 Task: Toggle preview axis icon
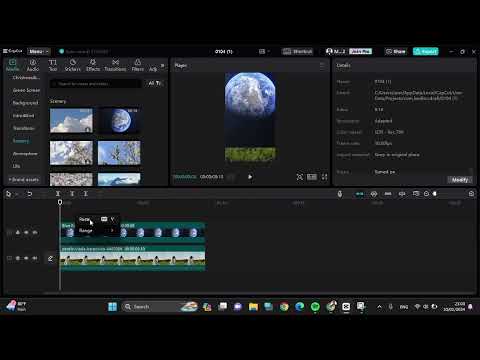(402, 194)
